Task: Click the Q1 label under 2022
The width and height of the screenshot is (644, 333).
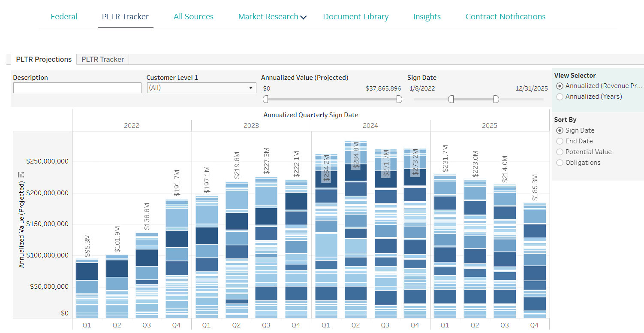Action: pyautogui.click(x=87, y=325)
